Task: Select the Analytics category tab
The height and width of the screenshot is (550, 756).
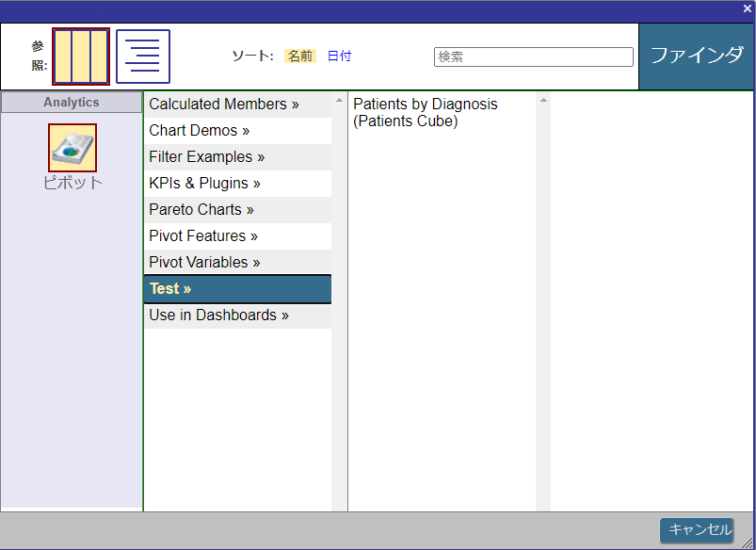Action: coord(72,103)
